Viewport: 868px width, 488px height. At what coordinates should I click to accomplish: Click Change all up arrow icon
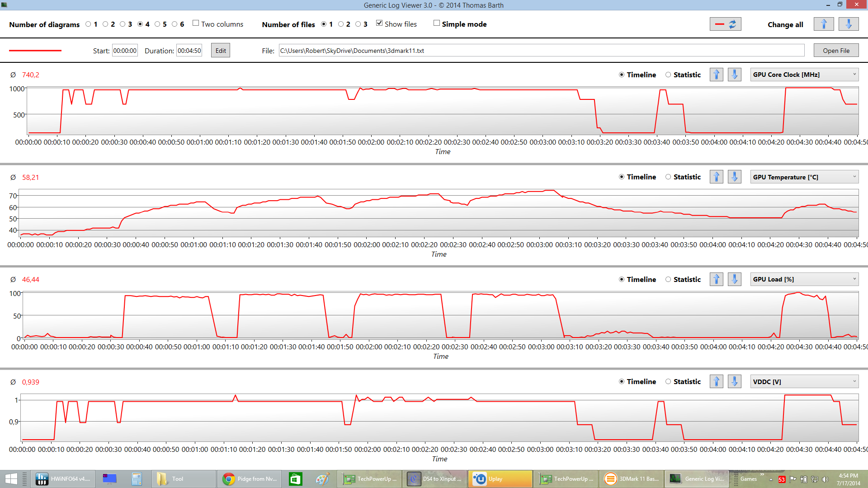823,24
